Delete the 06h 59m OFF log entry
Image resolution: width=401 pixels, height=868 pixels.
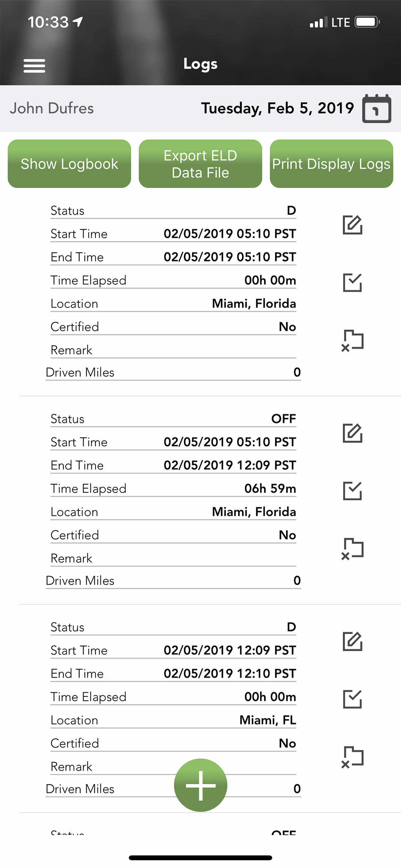[x=352, y=549]
